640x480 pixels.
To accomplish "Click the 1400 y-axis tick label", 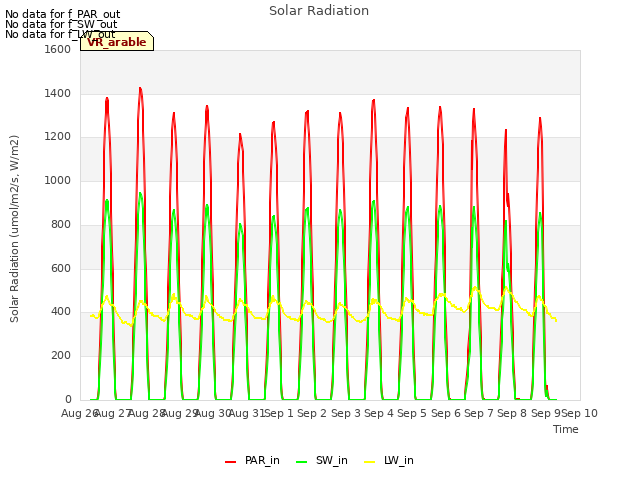I will click(58, 93).
